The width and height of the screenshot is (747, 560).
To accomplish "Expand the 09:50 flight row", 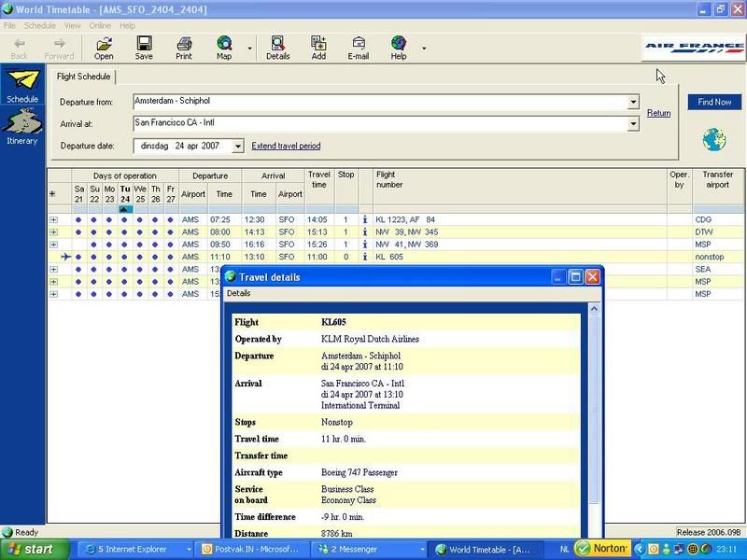I will [53, 245].
